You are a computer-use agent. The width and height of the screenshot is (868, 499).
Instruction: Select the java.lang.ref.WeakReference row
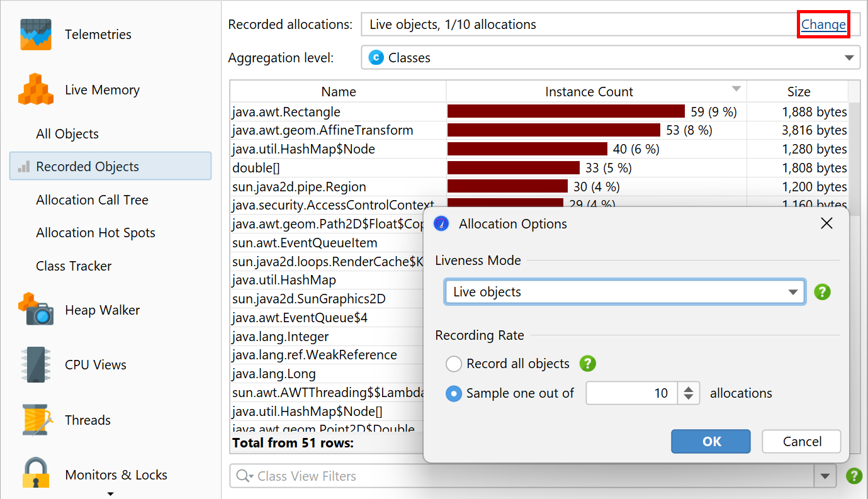[x=326, y=355]
